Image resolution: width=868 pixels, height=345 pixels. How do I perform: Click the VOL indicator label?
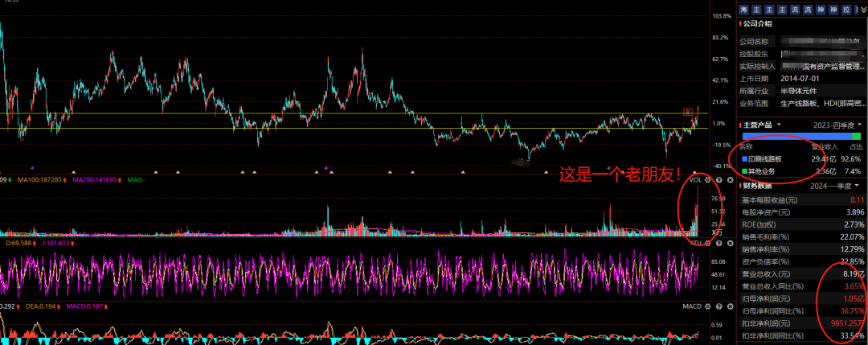[696, 180]
